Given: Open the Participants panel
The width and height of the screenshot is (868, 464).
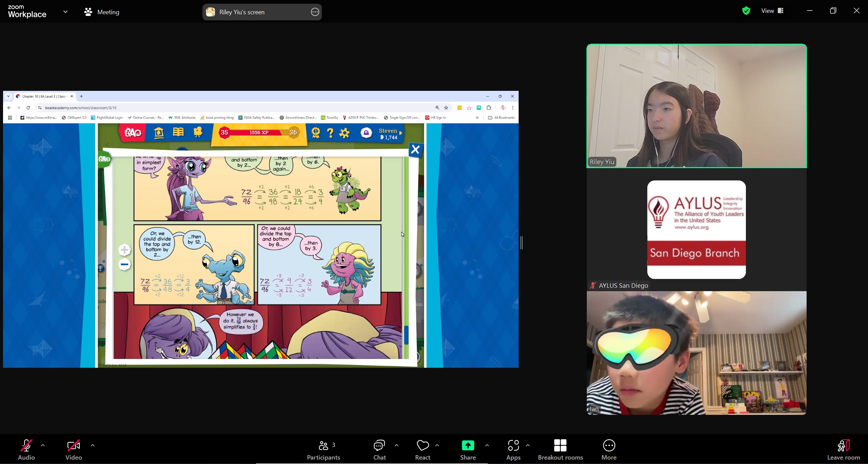Looking at the screenshot, I should click(323, 449).
